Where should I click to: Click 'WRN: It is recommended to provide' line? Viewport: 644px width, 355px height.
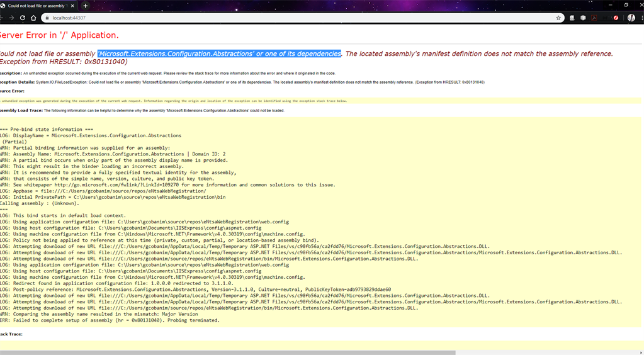pyautogui.click(x=118, y=172)
